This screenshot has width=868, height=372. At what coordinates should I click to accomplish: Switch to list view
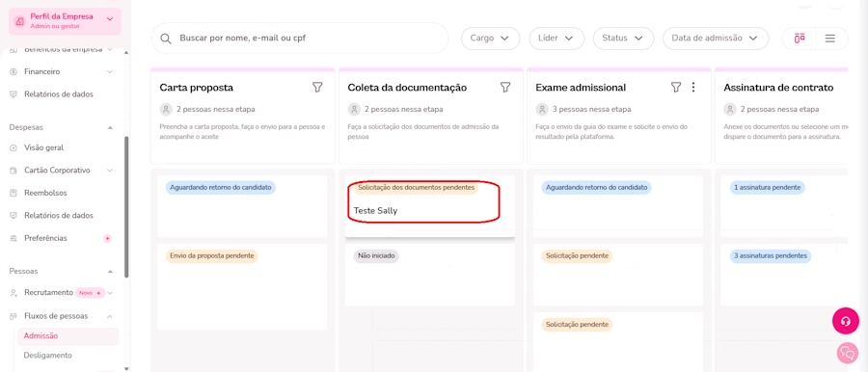coord(829,39)
